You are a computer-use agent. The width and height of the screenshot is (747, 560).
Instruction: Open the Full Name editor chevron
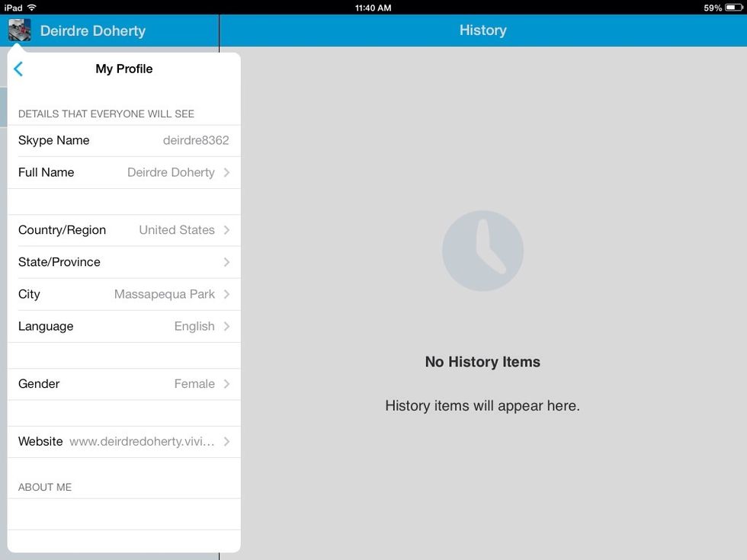(226, 172)
